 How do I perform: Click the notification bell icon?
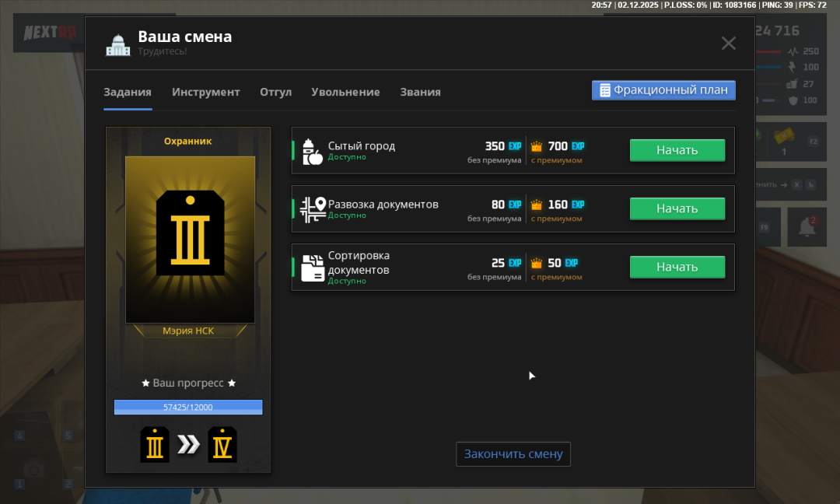pos(807,227)
